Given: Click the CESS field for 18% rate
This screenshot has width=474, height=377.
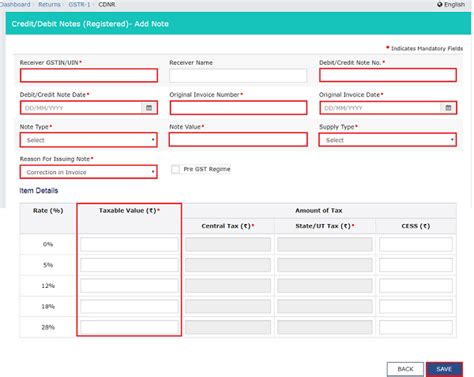Looking at the screenshot, I should (416, 306).
